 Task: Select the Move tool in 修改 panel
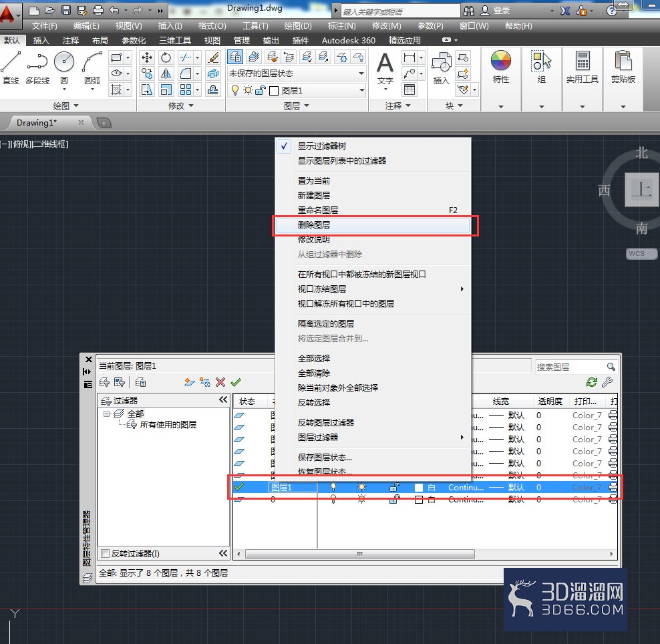point(147,57)
